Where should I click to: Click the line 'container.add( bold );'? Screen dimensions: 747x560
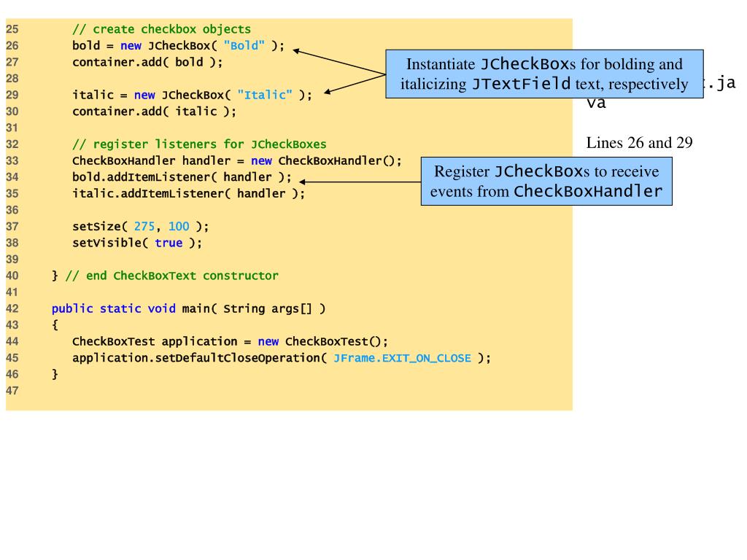[x=147, y=63]
